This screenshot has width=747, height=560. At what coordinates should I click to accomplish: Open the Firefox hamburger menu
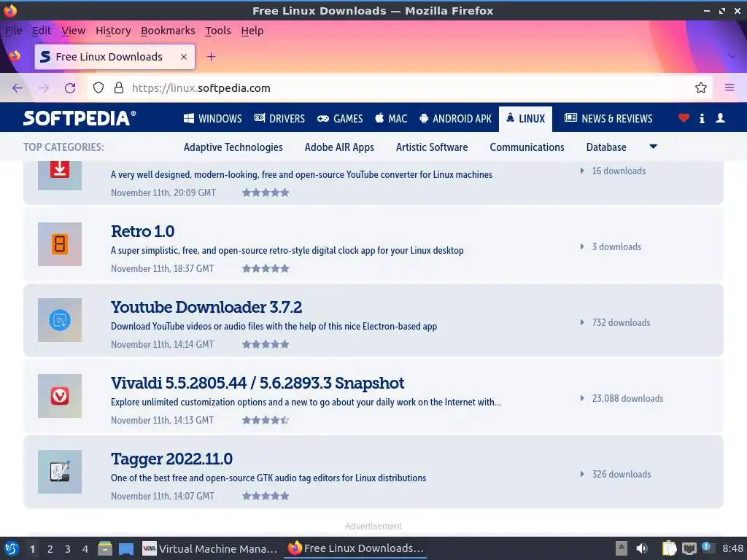click(x=729, y=87)
